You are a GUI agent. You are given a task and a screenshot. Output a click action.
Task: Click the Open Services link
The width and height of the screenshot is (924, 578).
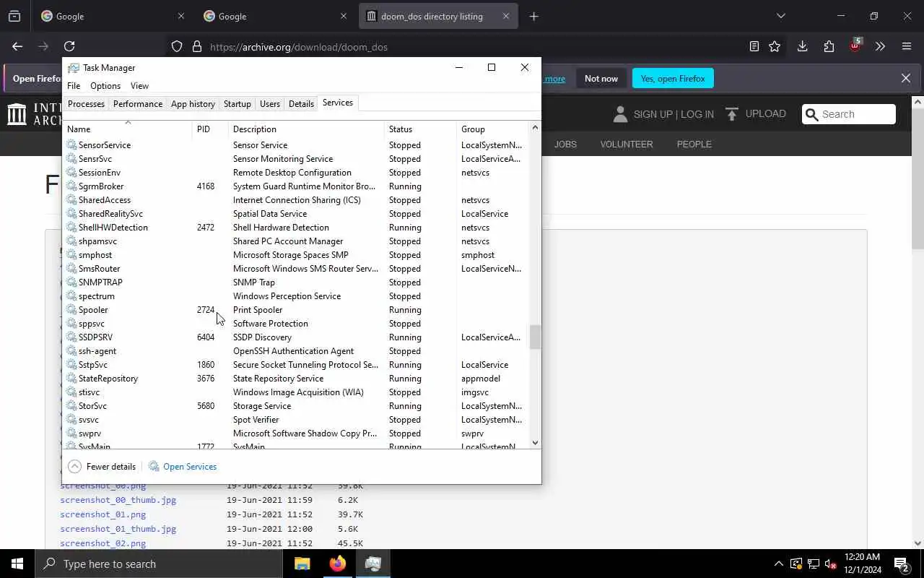[190, 466]
